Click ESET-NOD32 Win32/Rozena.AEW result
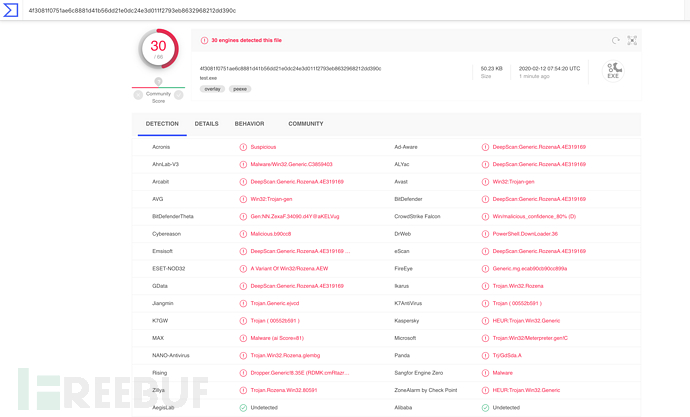The image size is (690, 417). (289, 269)
